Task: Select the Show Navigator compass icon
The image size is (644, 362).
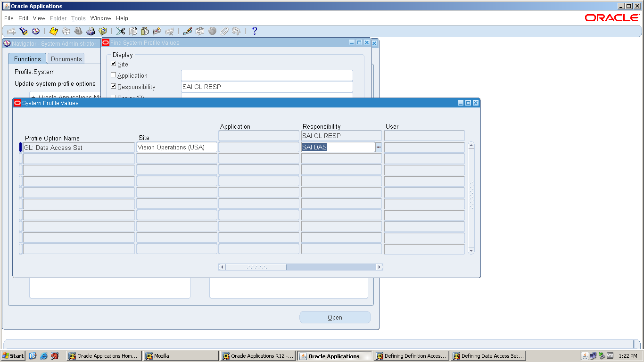Action: pyautogui.click(x=37, y=31)
